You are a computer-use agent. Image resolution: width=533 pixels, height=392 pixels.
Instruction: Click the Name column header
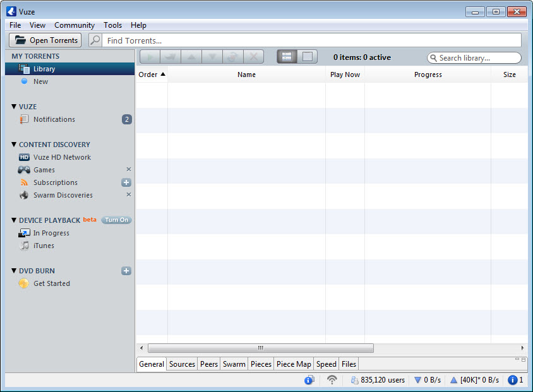(x=246, y=74)
